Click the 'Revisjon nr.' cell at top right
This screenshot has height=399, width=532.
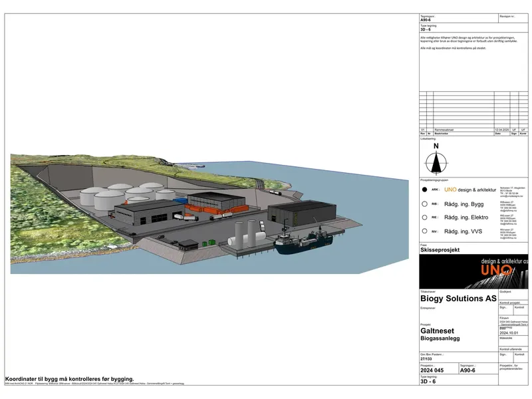[x=513, y=19]
